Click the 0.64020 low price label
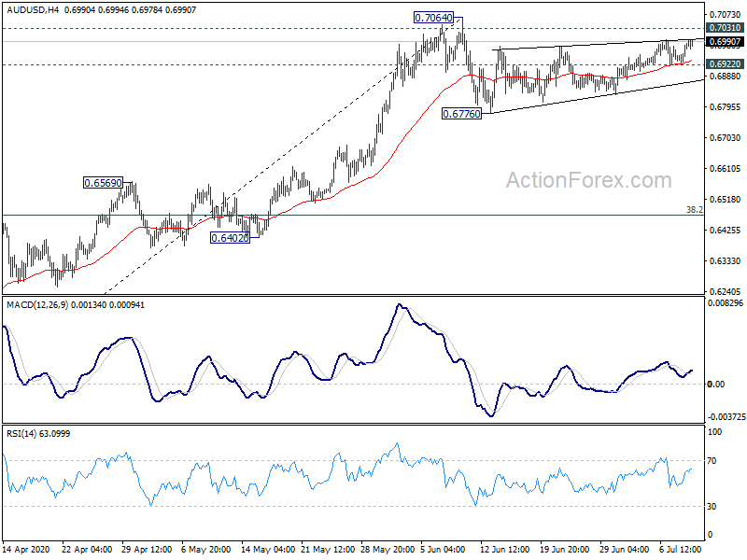747x560 pixels. coord(230,238)
